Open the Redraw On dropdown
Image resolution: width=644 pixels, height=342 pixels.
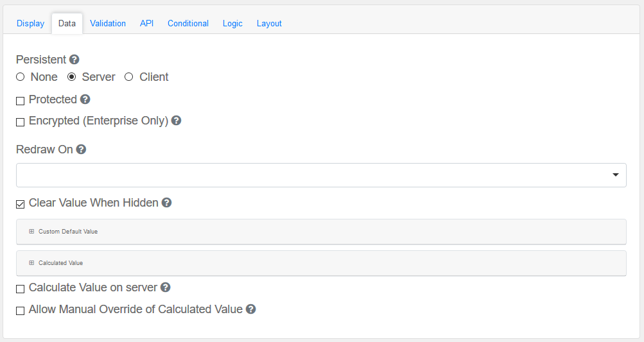pyautogui.click(x=321, y=175)
